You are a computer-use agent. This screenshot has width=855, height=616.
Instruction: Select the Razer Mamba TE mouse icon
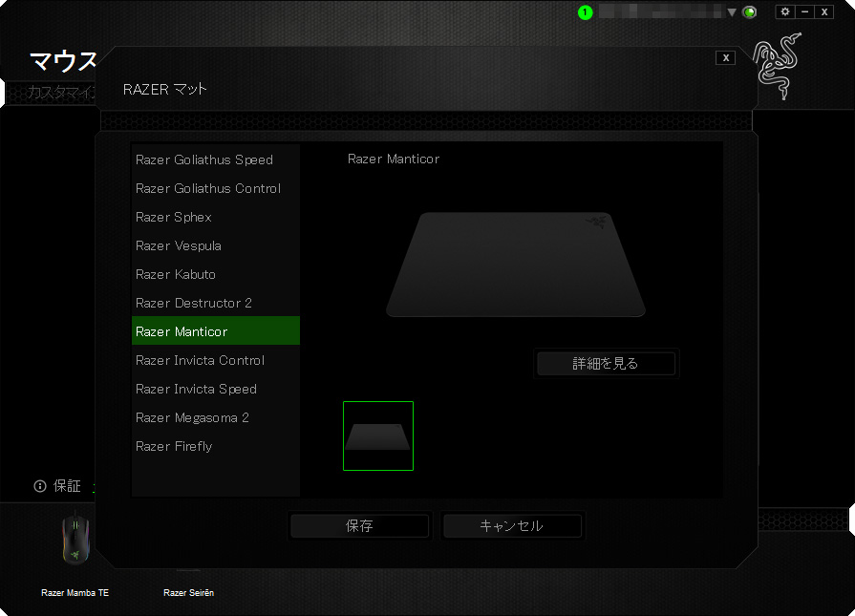(75, 542)
